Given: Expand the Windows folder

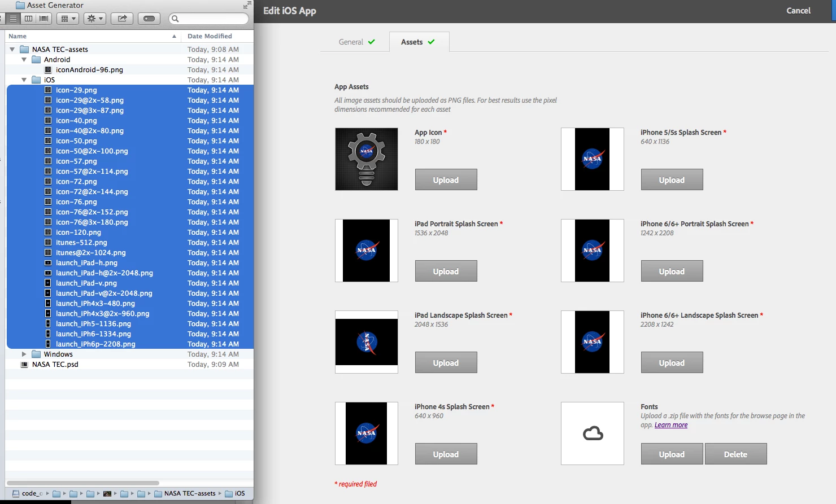Looking at the screenshot, I should tap(24, 354).
